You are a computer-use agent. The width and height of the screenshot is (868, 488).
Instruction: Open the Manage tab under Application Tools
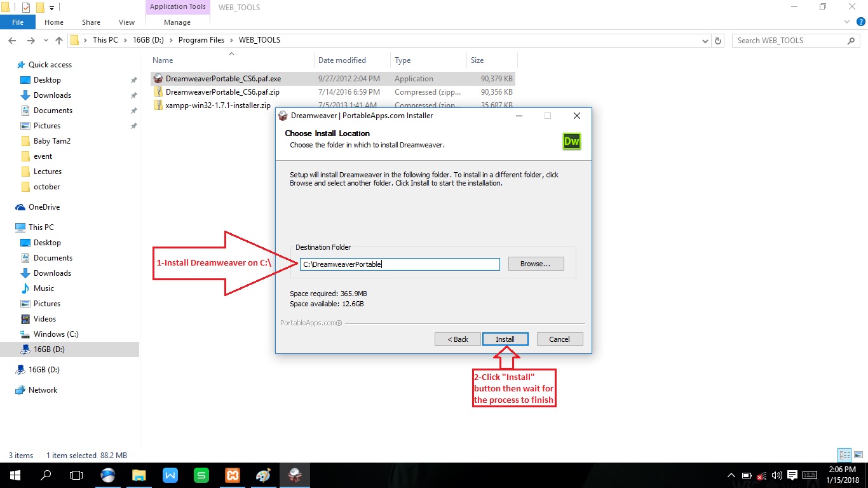(x=177, y=22)
